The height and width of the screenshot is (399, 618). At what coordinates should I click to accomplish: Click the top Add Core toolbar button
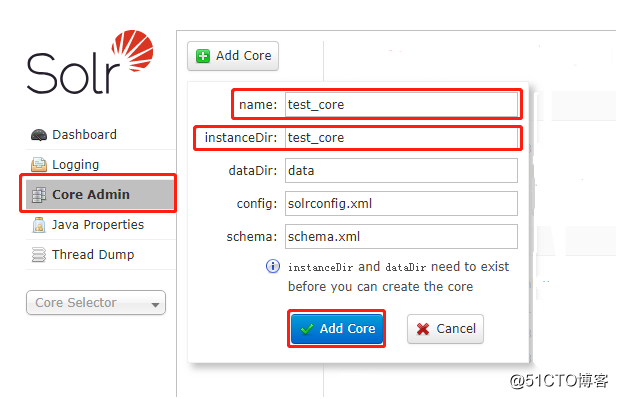(x=233, y=56)
